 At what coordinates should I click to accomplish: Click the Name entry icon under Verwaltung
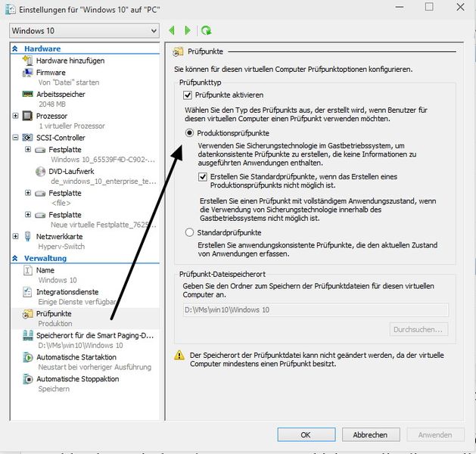point(28,270)
